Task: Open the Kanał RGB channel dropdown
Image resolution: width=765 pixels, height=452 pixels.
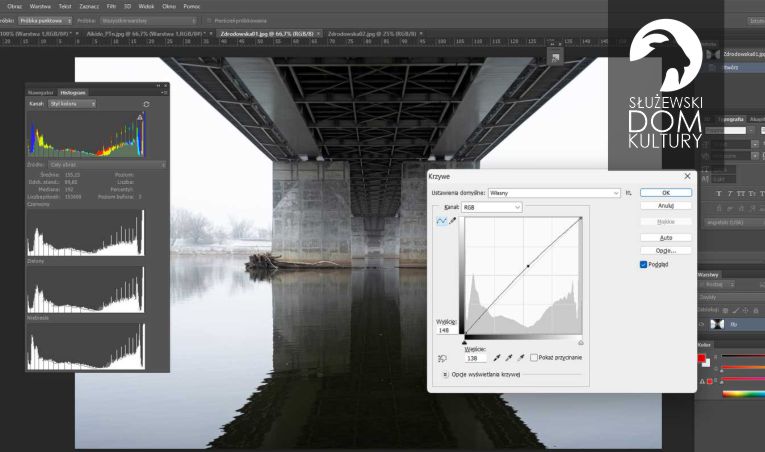Action: pyautogui.click(x=490, y=207)
